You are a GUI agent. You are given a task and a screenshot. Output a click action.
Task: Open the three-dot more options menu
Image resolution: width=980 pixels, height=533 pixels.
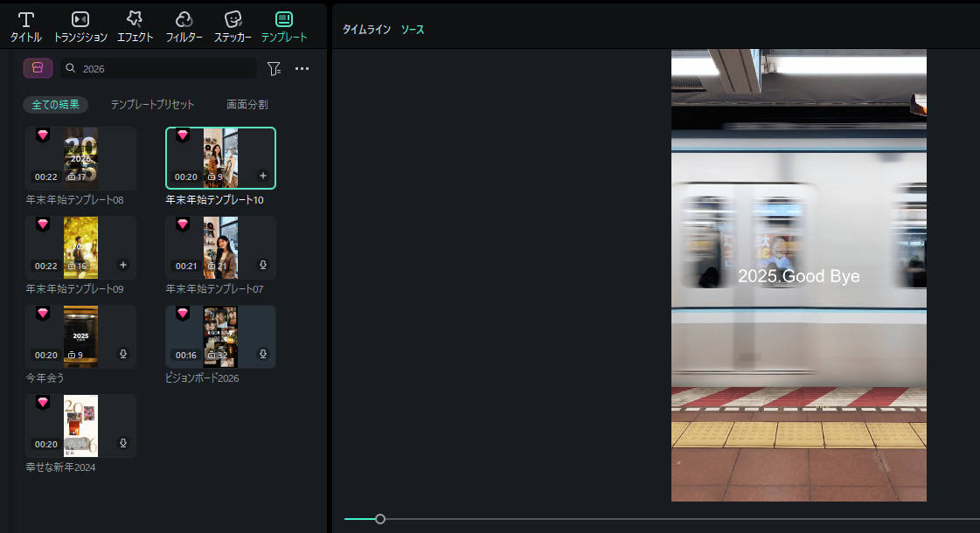click(302, 68)
